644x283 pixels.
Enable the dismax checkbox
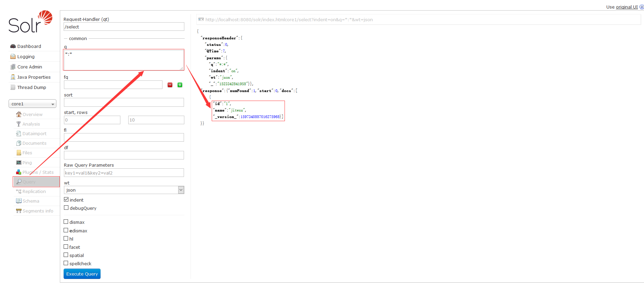tap(66, 222)
